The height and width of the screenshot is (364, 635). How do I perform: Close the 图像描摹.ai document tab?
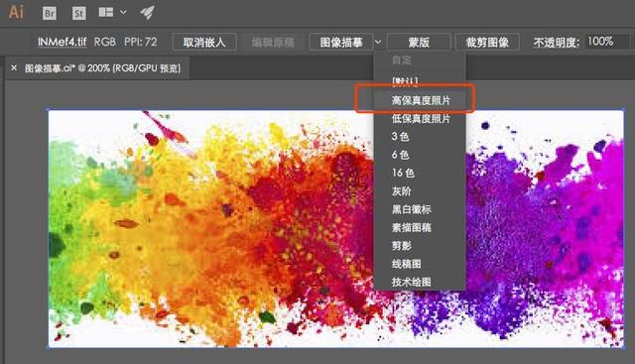pos(14,68)
